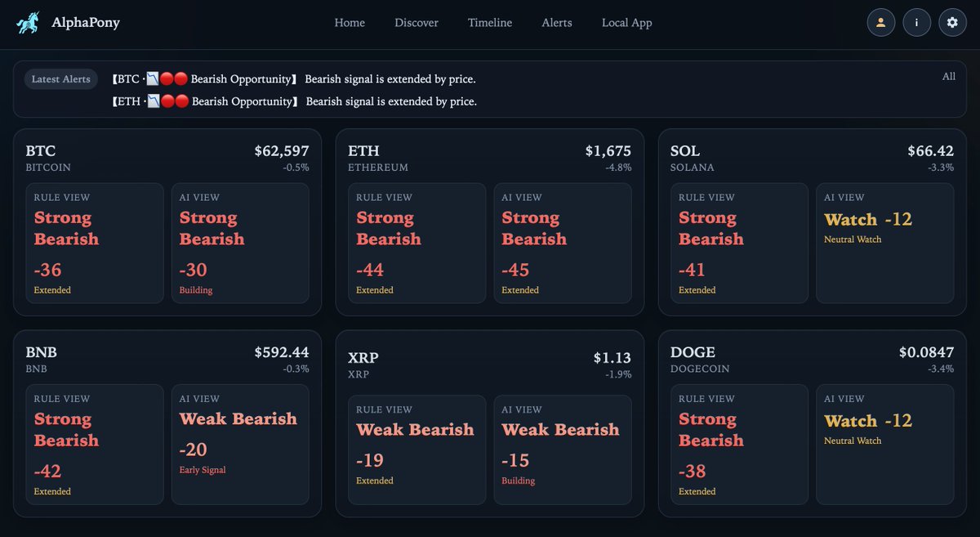
Task: View All latest alerts
Action: (x=948, y=76)
